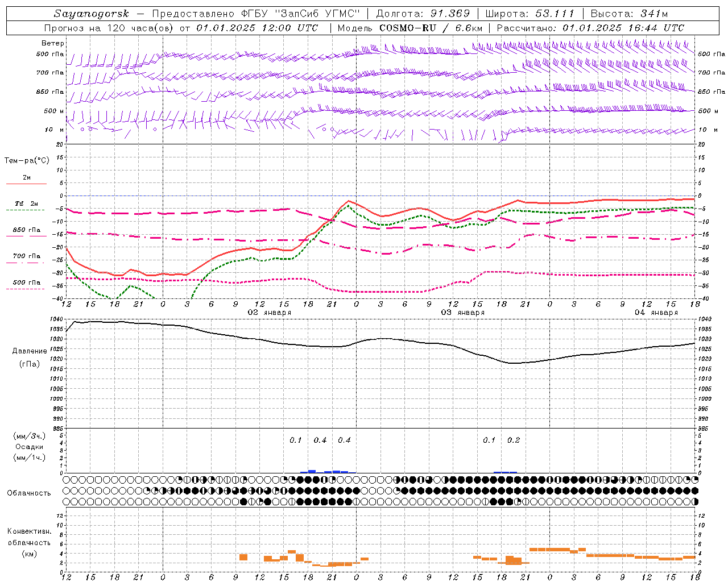728x582 pixels.
Task: Click the "2м" temperature legend label
Action: pos(27,178)
